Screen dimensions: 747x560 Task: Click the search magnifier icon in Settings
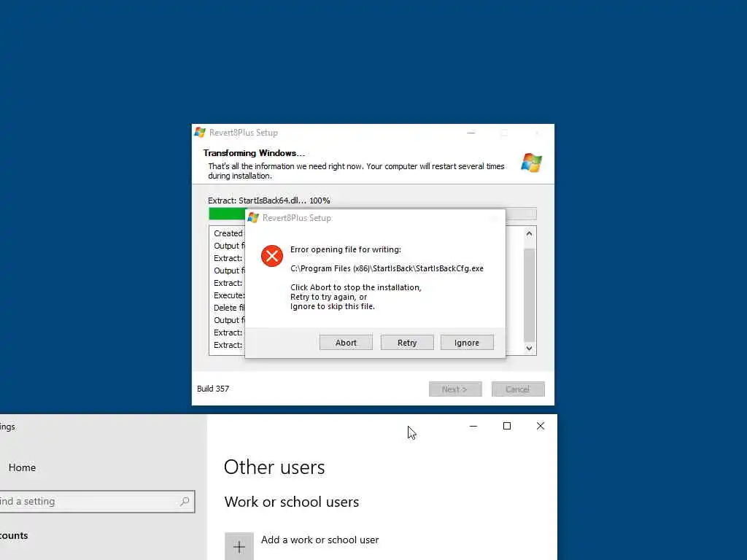pos(185,502)
